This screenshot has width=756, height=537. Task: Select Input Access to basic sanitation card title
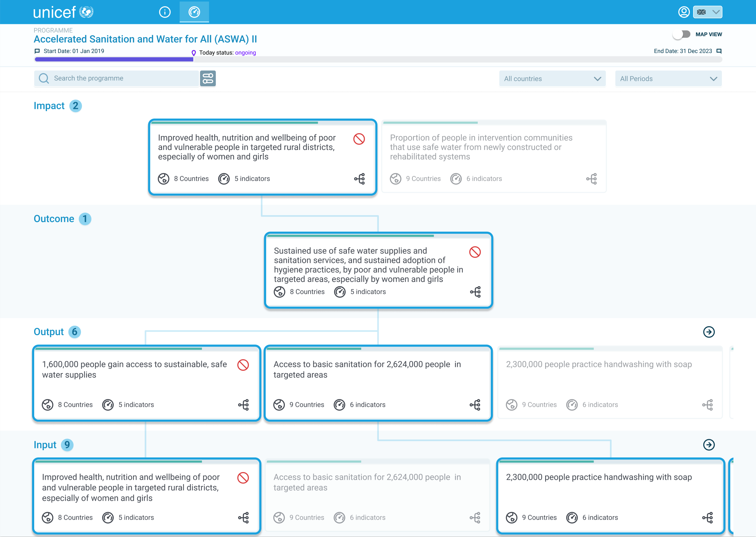[367, 483]
